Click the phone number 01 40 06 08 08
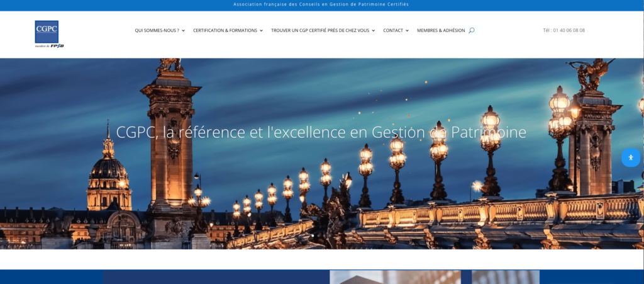 pos(563,30)
